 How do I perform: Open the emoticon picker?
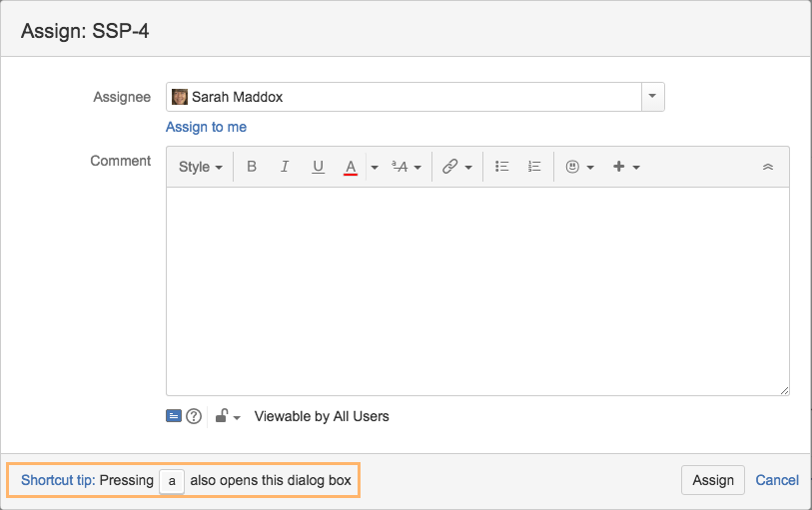tap(579, 167)
